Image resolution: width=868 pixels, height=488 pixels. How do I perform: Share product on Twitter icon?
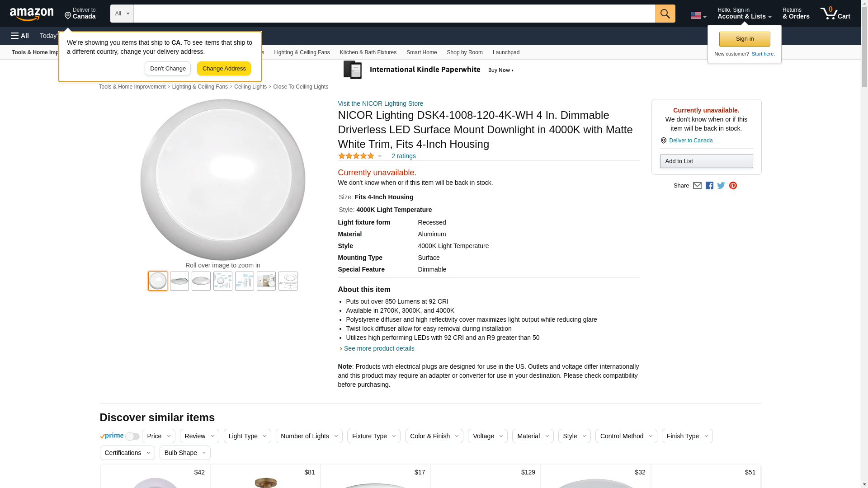coord(721,186)
